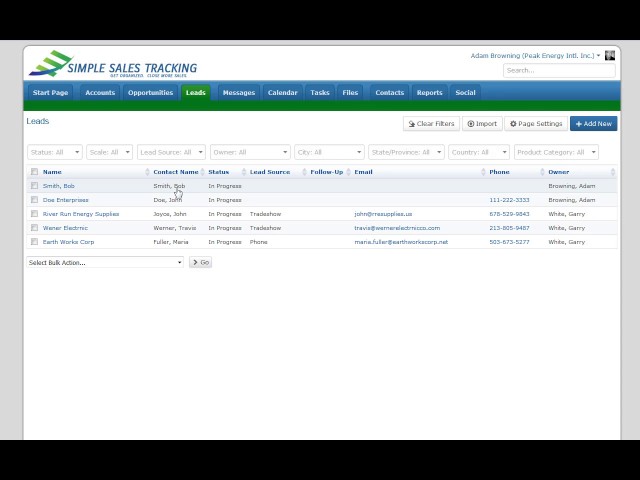The width and height of the screenshot is (640, 480).
Task: Open the Import option
Action: click(x=482, y=124)
